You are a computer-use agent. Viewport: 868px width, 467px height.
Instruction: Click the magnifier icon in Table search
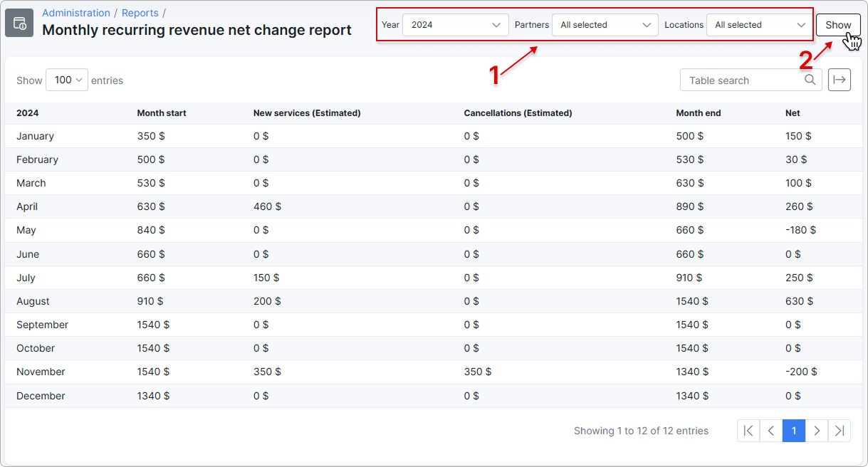[x=810, y=80]
